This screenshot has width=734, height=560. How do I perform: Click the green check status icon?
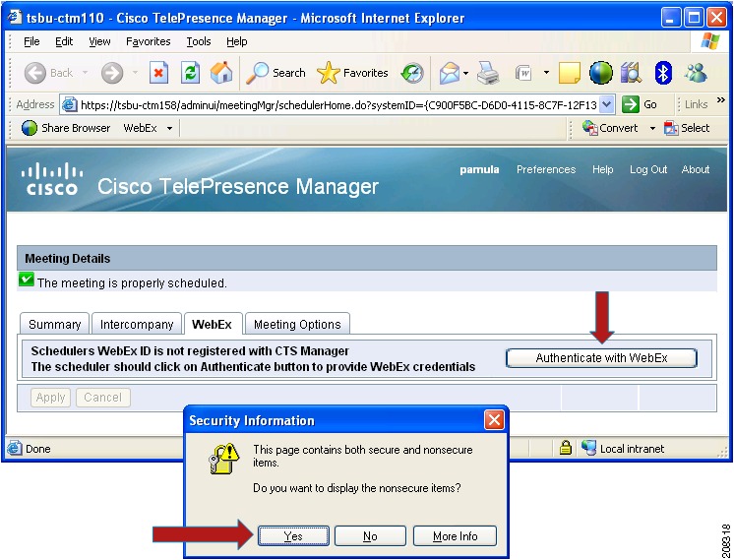tap(27, 280)
